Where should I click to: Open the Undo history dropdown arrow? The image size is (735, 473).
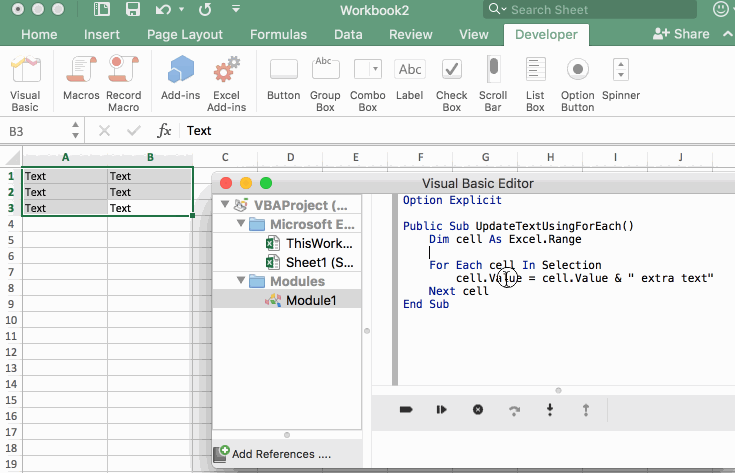(181, 9)
